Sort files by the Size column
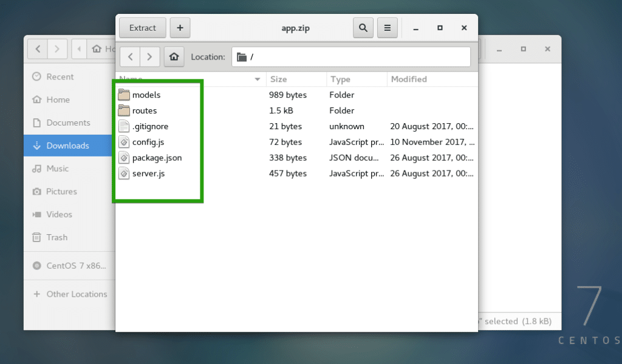 [x=278, y=79]
